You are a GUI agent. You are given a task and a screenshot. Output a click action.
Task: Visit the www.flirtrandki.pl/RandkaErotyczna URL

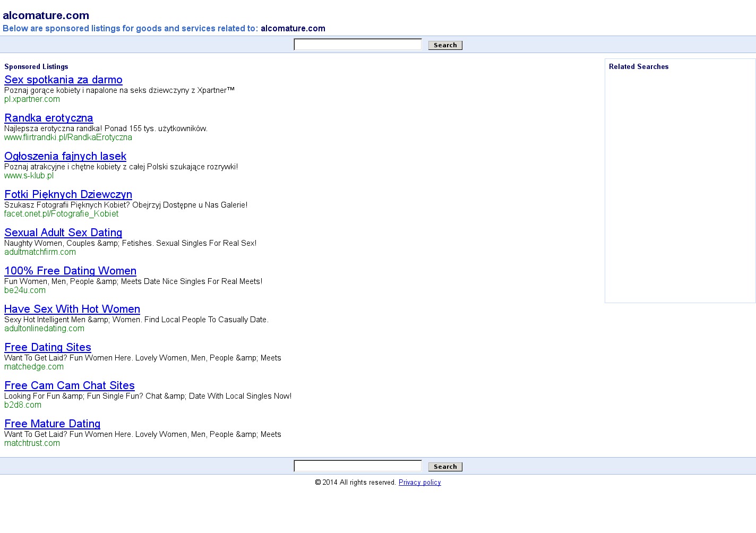68,137
